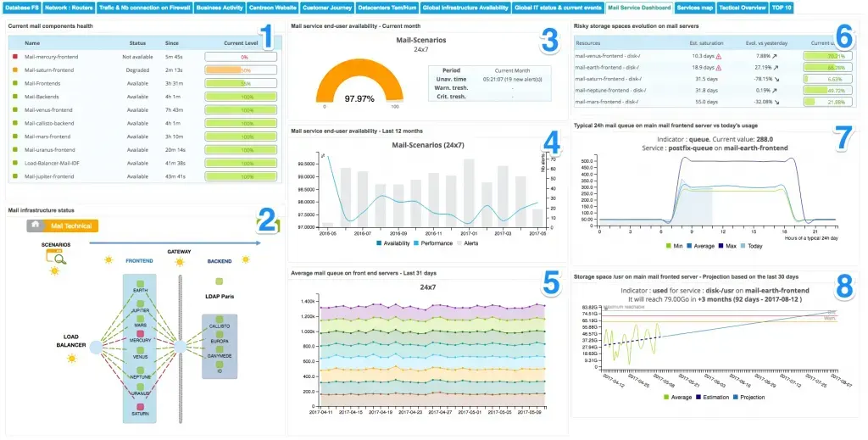Toggle the Availability series in chart legend
This screenshot has height=440, width=868.
[393, 243]
